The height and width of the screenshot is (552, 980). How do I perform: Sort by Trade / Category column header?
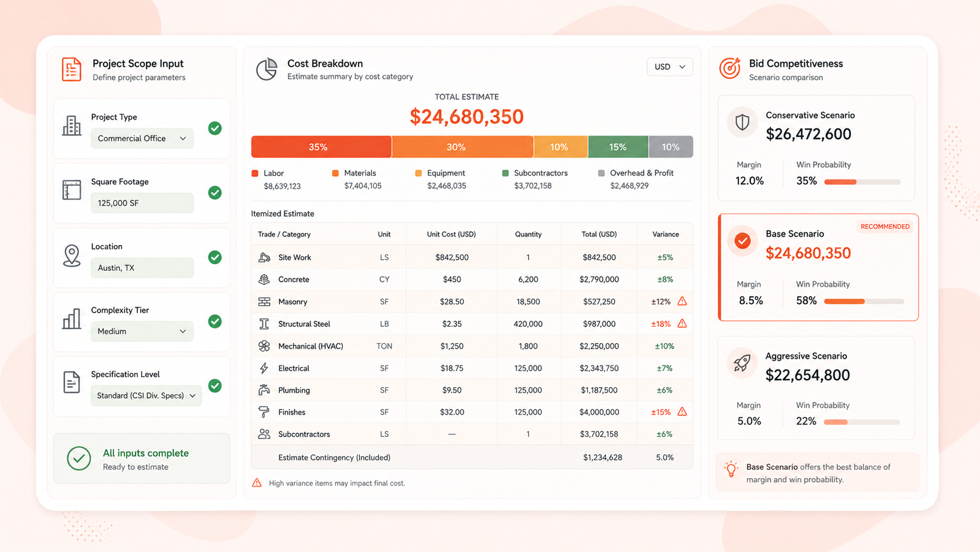click(x=284, y=234)
